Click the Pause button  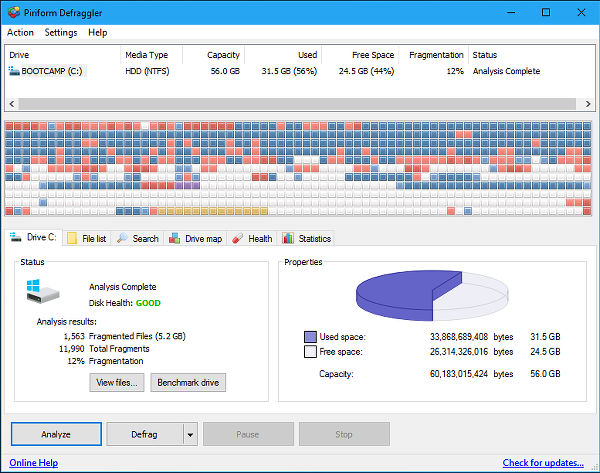coord(248,434)
